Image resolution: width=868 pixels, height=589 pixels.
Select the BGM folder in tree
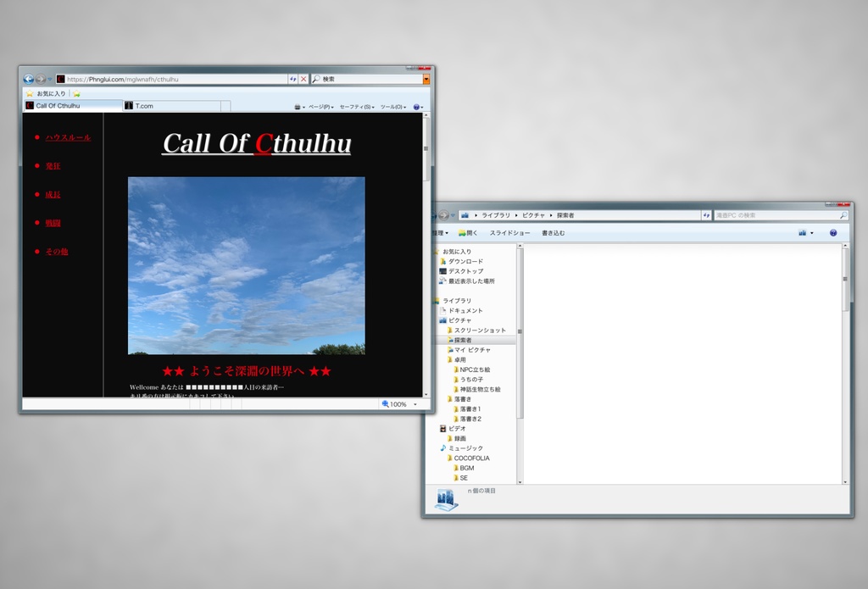click(x=464, y=469)
